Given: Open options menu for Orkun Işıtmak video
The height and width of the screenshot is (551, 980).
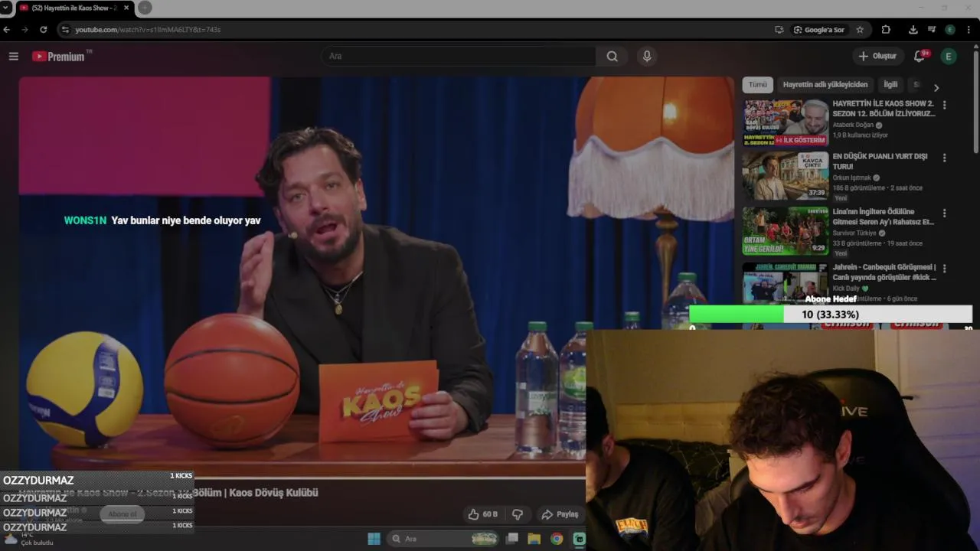Looking at the screenshot, I should 944,158.
